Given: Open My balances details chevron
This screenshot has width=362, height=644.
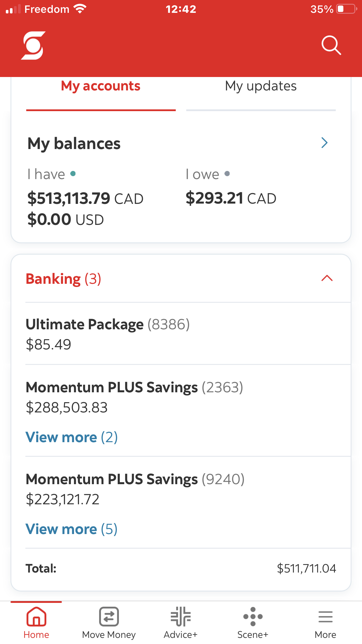Looking at the screenshot, I should [x=324, y=143].
